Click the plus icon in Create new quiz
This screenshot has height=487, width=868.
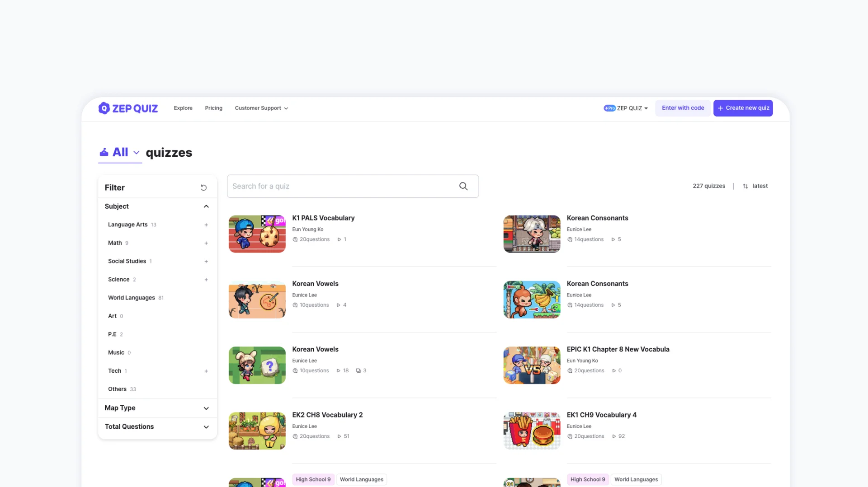click(x=721, y=108)
